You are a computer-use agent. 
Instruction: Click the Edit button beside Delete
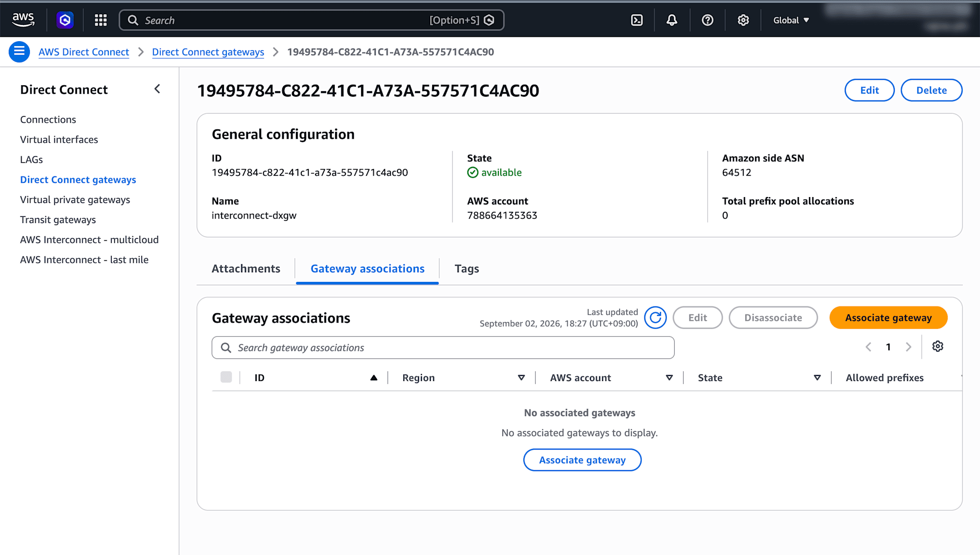pos(870,90)
